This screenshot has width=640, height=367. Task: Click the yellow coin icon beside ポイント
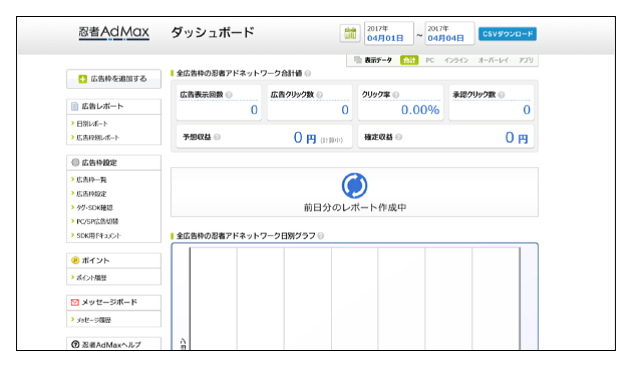tap(75, 260)
